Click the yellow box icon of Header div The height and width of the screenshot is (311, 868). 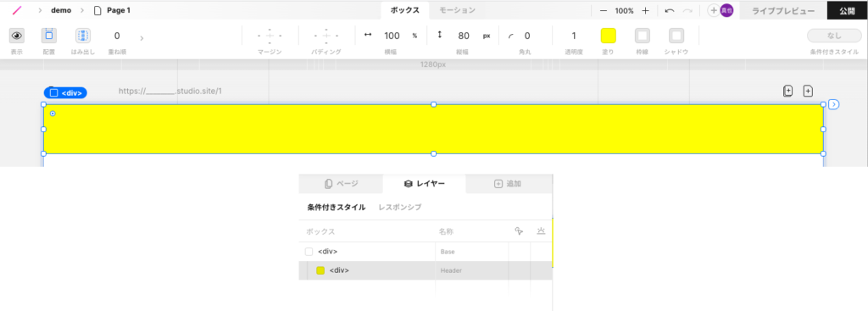[320, 270]
